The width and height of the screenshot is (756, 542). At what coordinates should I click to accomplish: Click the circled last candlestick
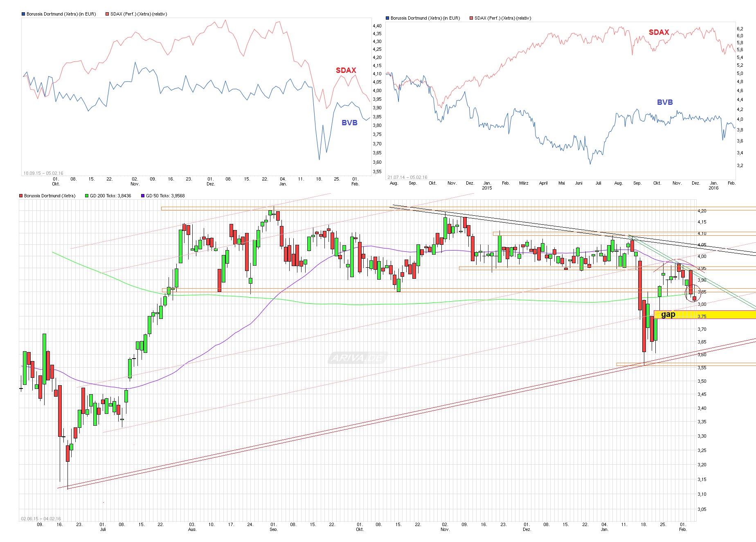(x=694, y=298)
